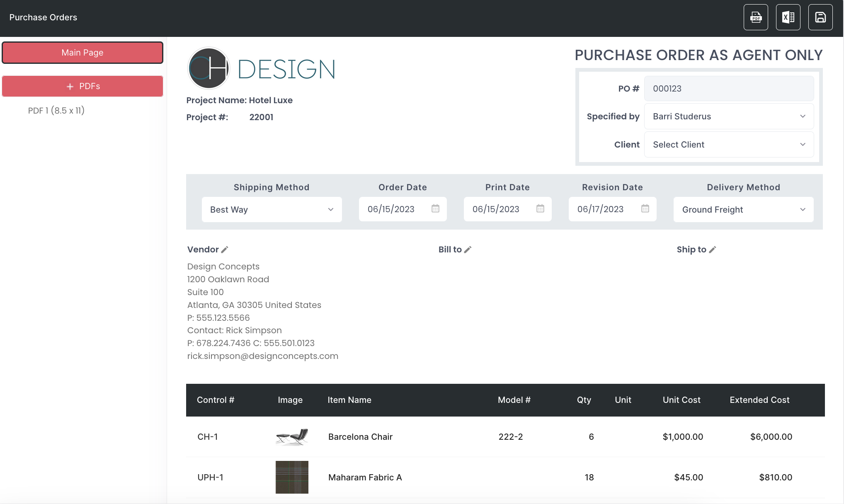Go to the Main Page

82,53
